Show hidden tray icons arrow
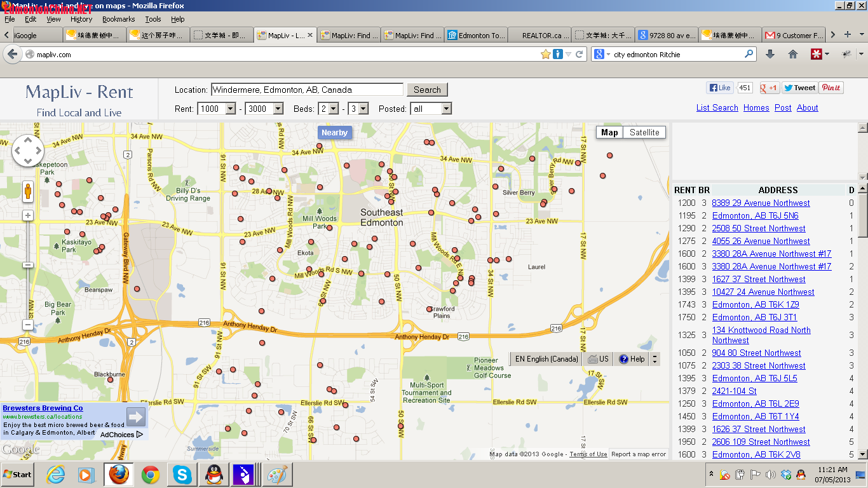Viewport: 868px width, 488px height. point(711,475)
